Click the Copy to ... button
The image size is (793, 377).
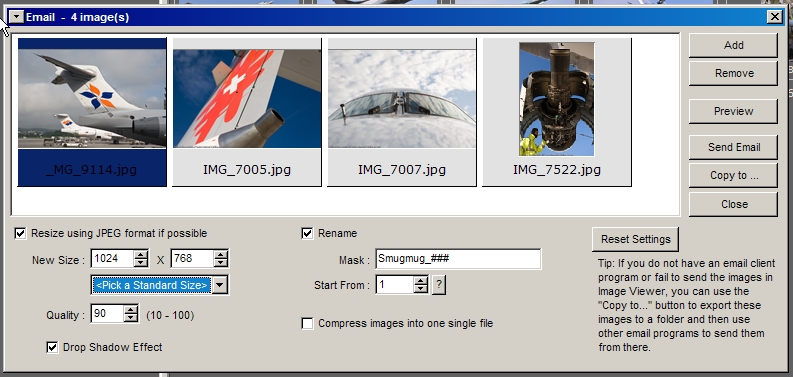point(733,176)
